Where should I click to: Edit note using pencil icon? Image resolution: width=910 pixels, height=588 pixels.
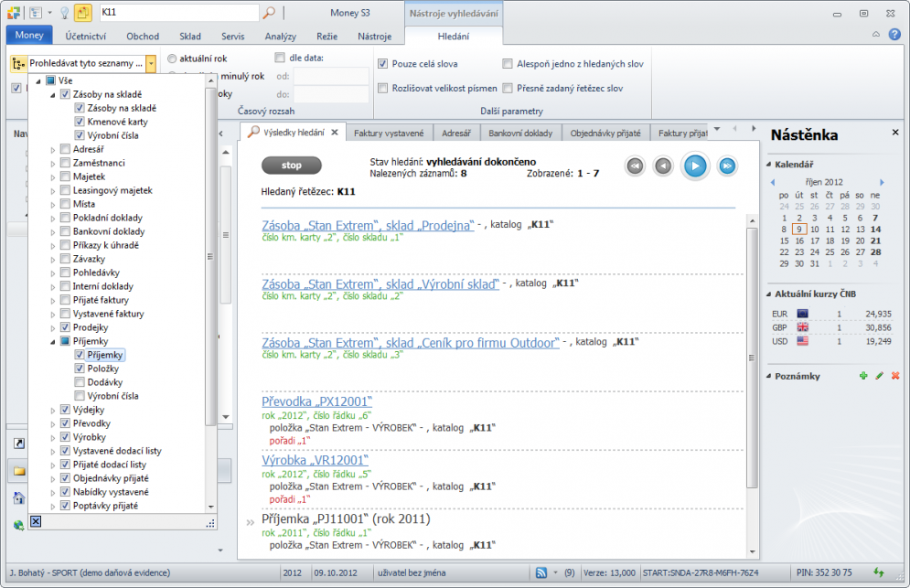coord(880,376)
